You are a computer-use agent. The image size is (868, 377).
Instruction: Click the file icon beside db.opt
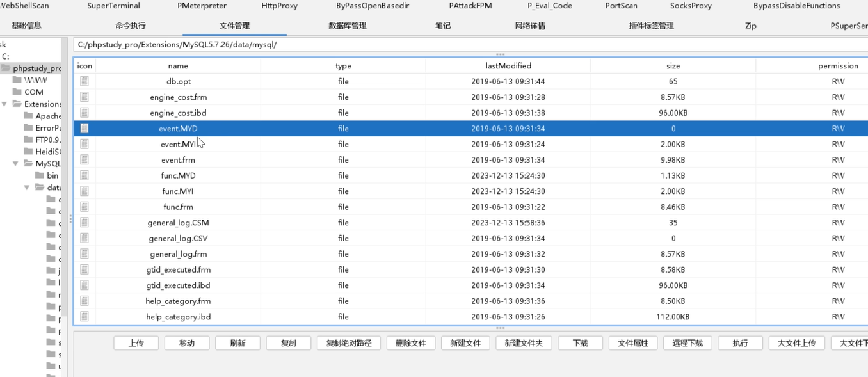tap(84, 81)
